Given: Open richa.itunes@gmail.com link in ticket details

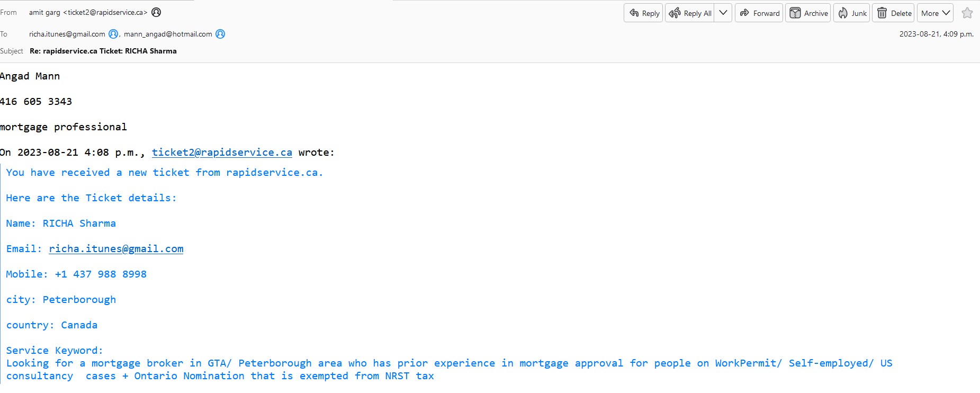Looking at the screenshot, I should coord(116,249).
